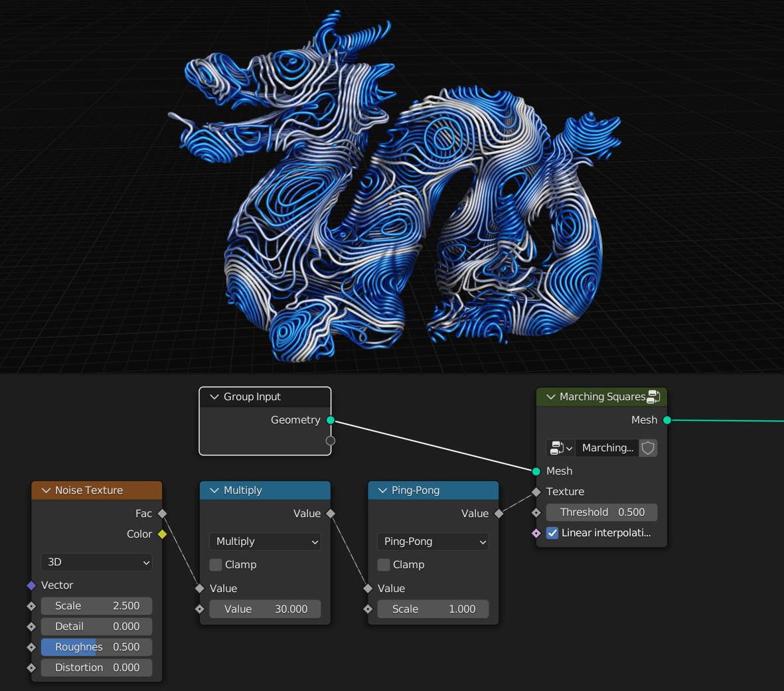Collapse the Noise Texture node

tap(46, 491)
